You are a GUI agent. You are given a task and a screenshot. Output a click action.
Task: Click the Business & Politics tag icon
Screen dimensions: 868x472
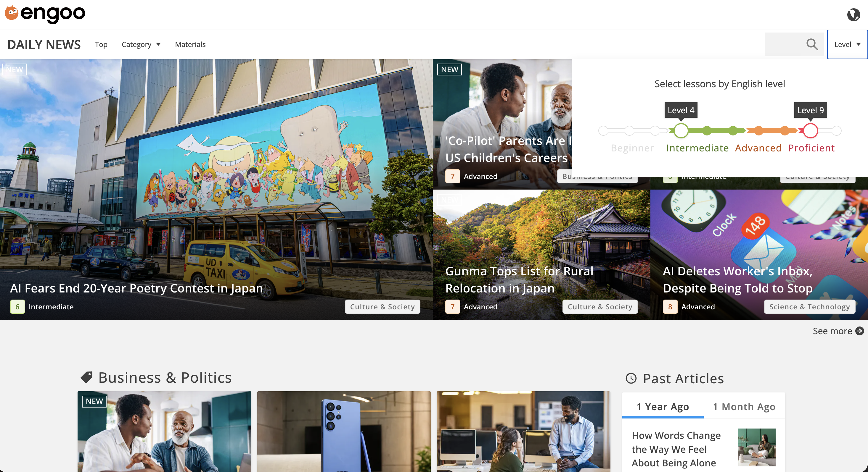tap(87, 377)
